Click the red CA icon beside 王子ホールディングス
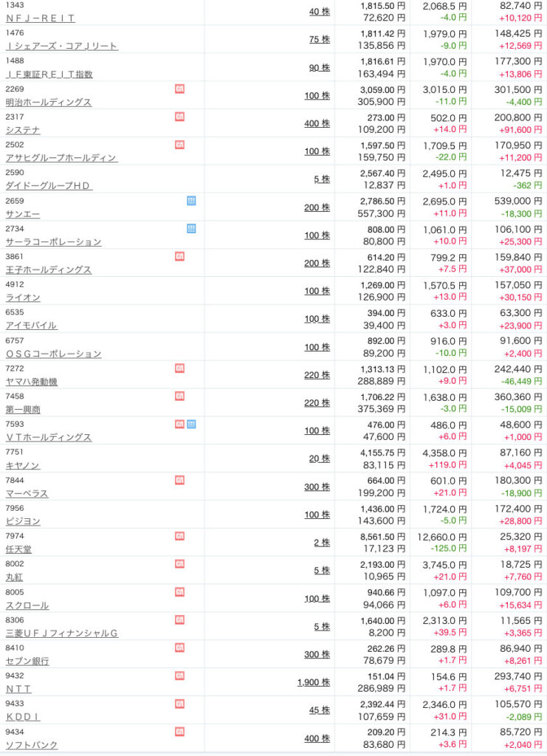The height and width of the screenshot is (756, 547). click(x=179, y=256)
